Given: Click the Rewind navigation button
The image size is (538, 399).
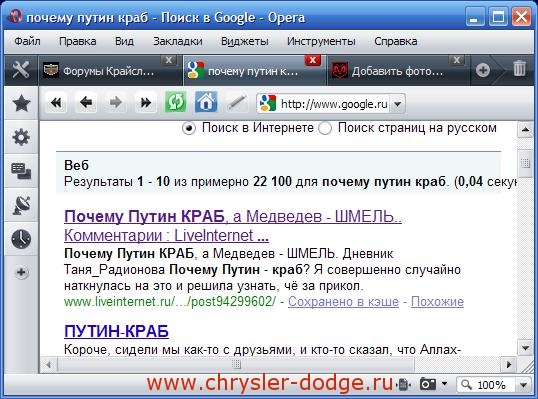Looking at the screenshot, I should (x=56, y=102).
